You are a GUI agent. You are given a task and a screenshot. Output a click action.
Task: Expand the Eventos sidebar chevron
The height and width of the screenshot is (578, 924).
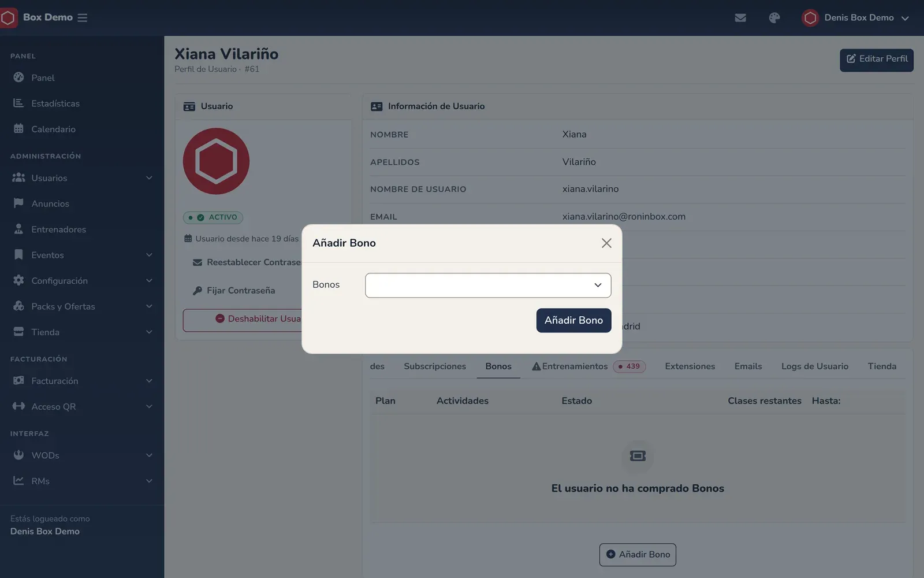point(149,255)
